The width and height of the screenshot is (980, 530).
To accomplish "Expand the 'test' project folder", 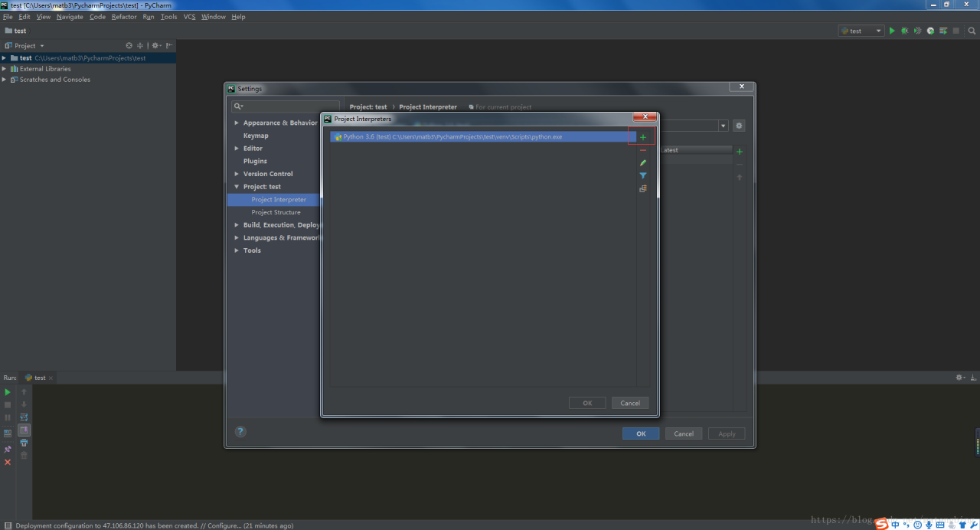I will (4, 58).
